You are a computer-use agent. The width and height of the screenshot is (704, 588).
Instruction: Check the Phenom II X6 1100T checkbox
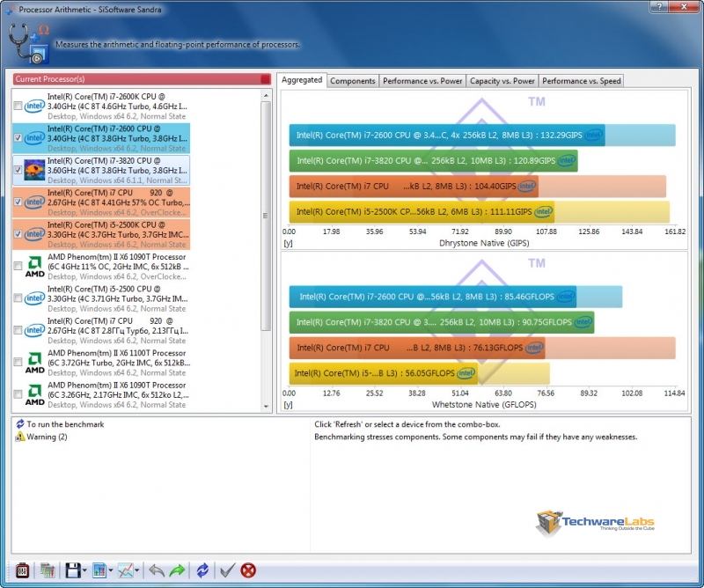(18, 362)
